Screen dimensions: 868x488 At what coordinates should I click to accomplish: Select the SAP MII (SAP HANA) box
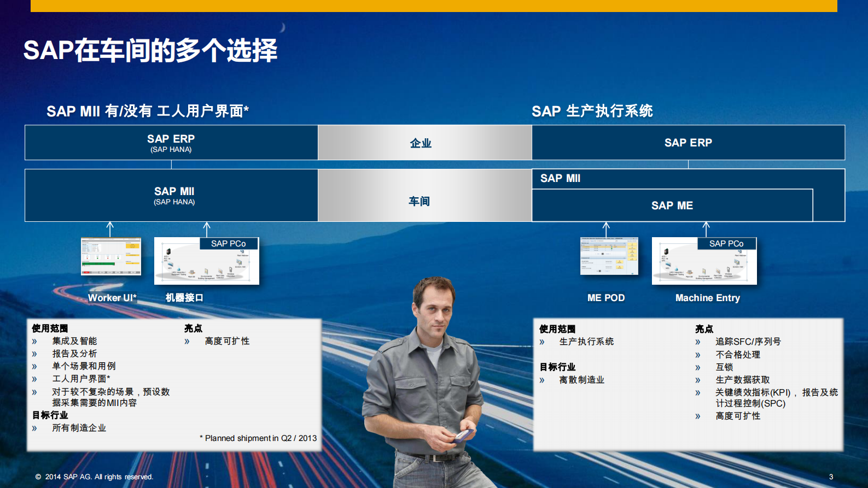pos(171,195)
